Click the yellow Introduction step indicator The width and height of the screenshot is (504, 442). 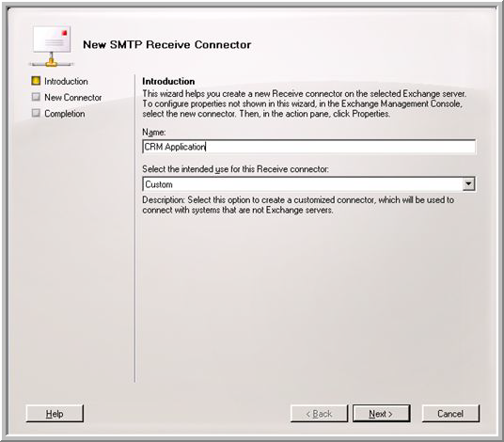tap(36, 81)
